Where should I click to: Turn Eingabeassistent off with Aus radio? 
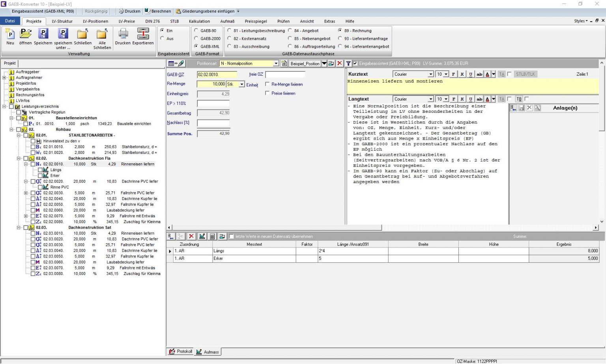162,38
